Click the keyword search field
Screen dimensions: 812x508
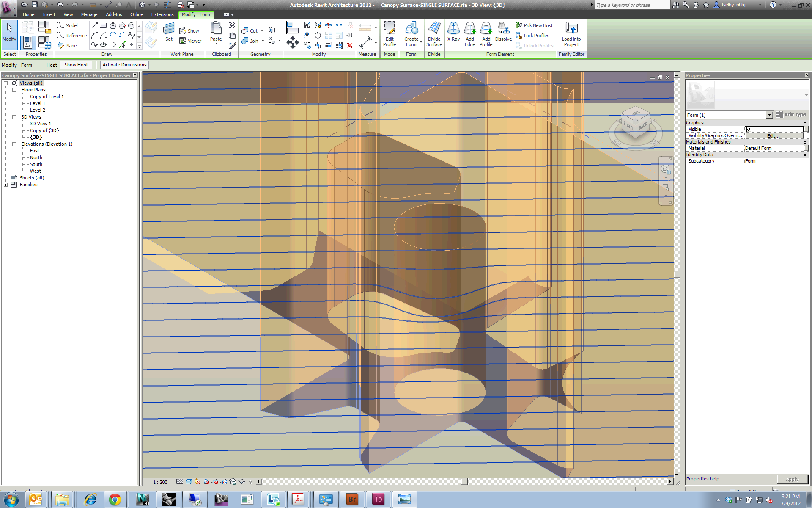click(x=632, y=5)
